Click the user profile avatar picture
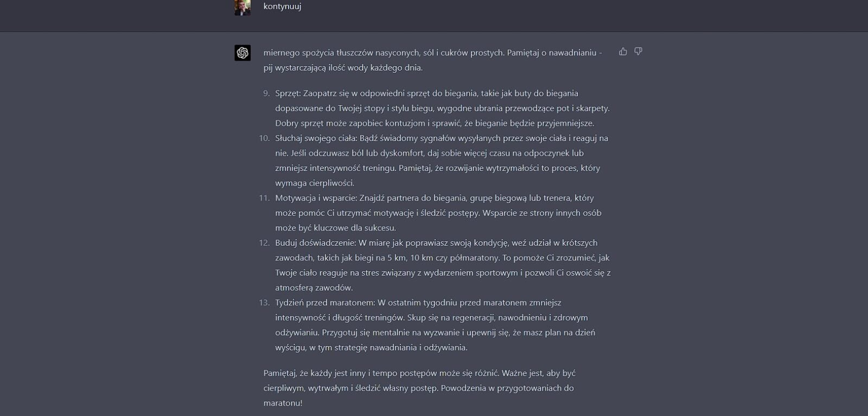The width and height of the screenshot is (868, 416). point(242,7)
